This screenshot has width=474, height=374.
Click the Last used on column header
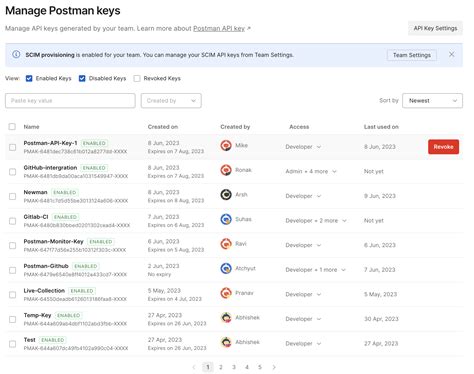381,127
